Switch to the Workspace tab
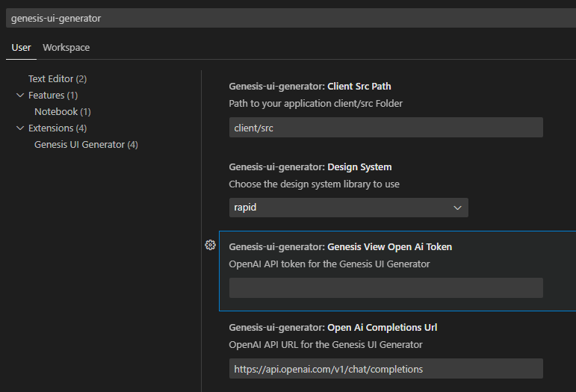 tap(66, 48)
